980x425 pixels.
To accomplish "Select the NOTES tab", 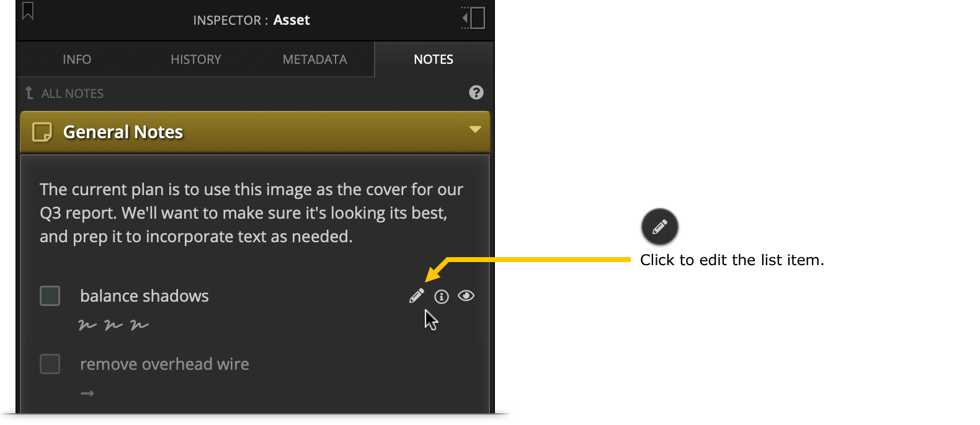I will click(x=434, y=59).
